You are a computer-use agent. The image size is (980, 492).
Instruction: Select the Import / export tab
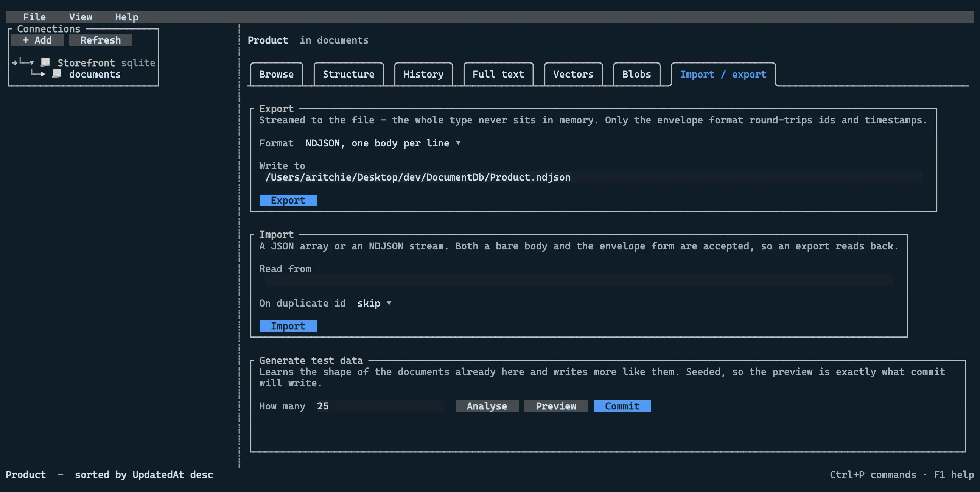723,74
